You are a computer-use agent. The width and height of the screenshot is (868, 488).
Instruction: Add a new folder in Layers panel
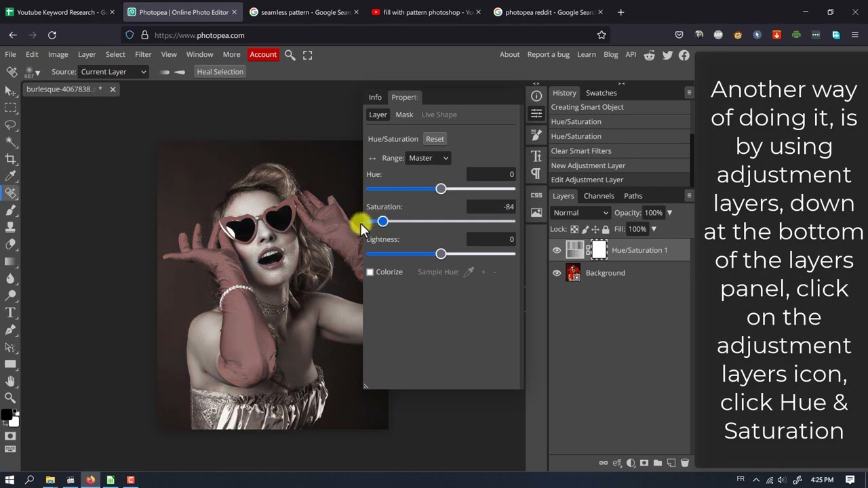pos(657,463)
